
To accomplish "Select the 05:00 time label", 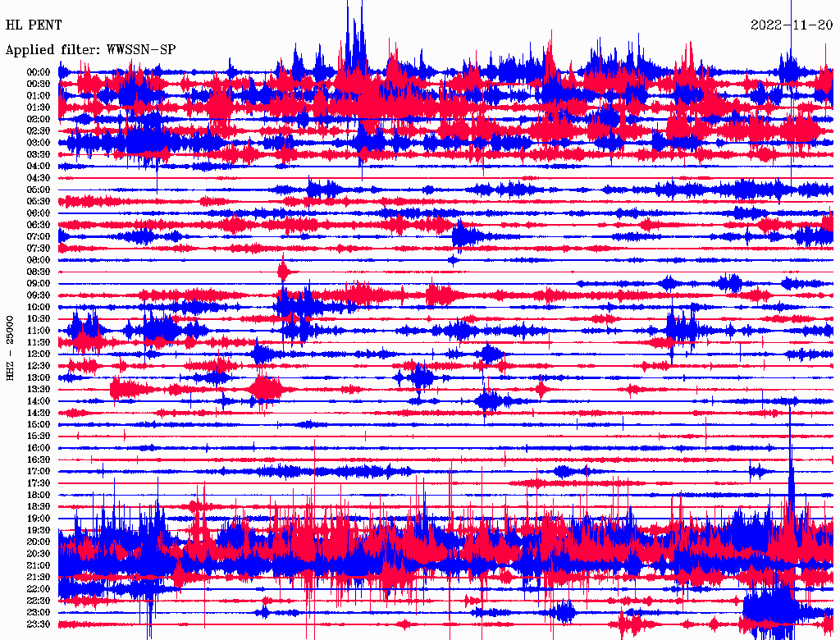I will point(39,190).
